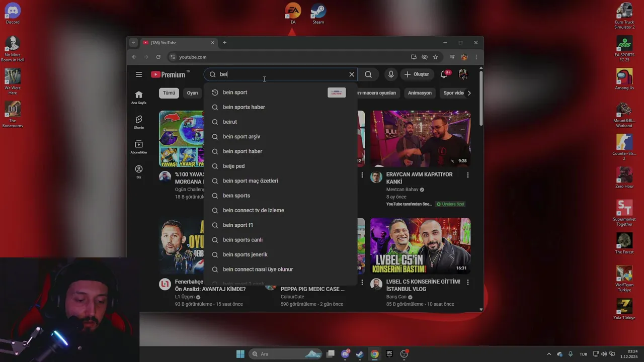Go to Ana Sayfa in sidebar
The width and height of the screenshot is (644, 362).
tap(139, 97)
